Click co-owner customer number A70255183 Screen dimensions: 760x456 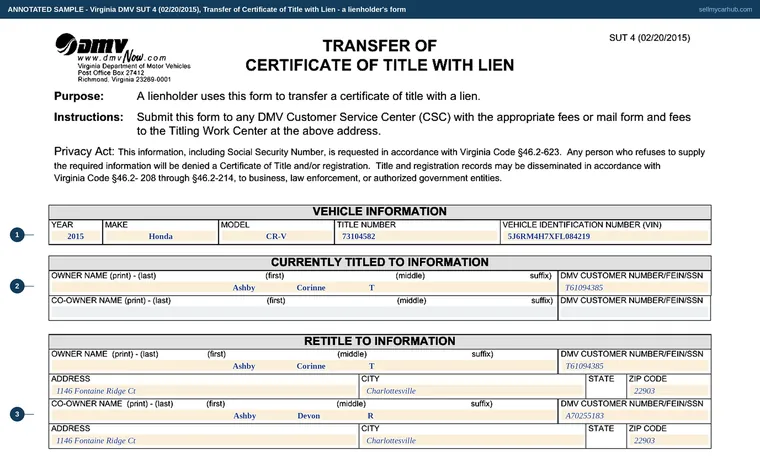[x=634, y=416]
